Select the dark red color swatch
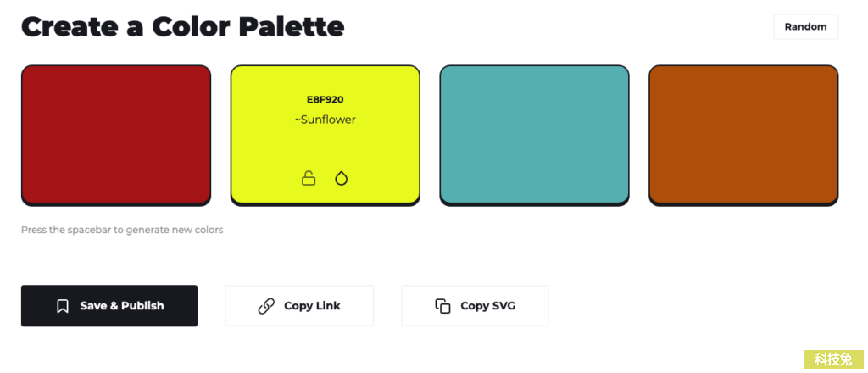This screenshot has height=373, width=868. coord(116,135)
